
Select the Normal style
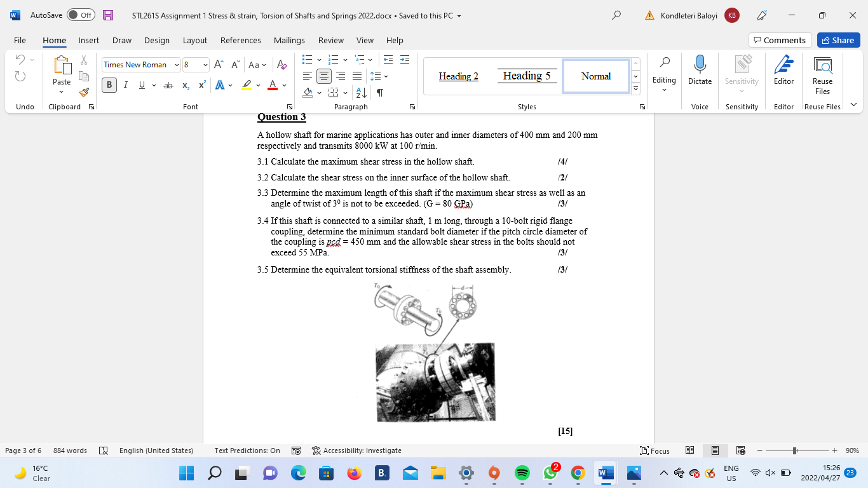click(x=596, y=76)
